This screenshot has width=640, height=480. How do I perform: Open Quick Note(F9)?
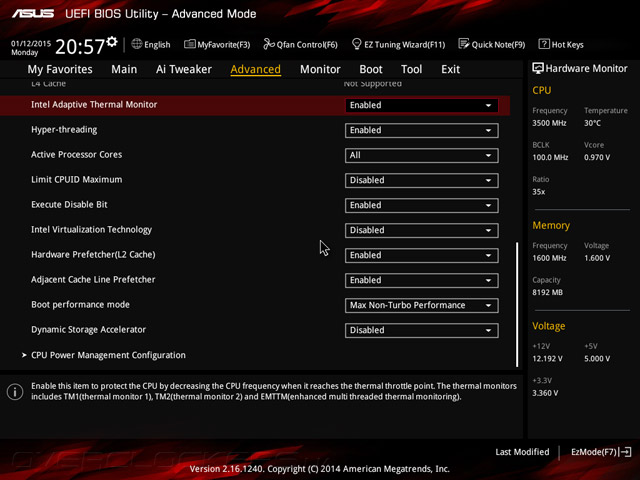492,44
